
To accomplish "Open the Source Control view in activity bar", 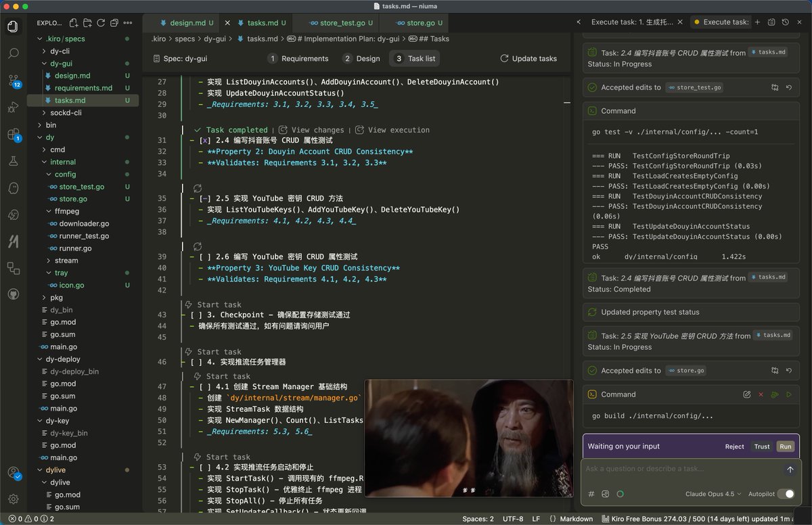I will (x=12, y=80).
